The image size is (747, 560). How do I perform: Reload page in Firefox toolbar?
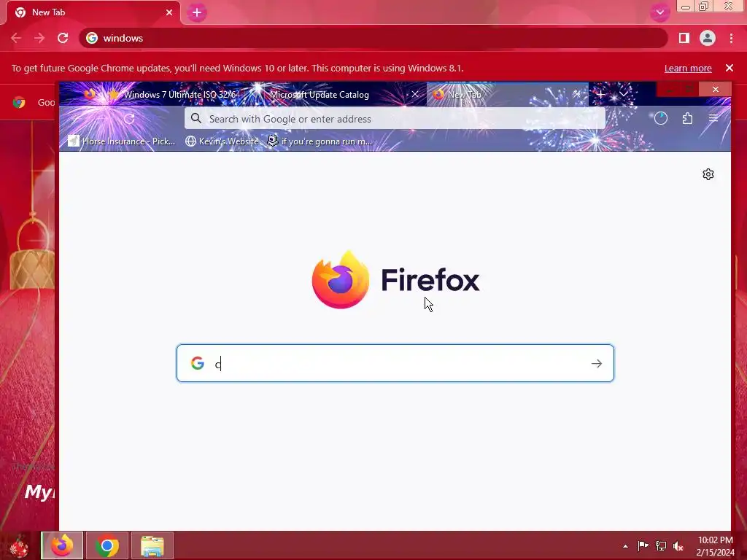(129, 119)
